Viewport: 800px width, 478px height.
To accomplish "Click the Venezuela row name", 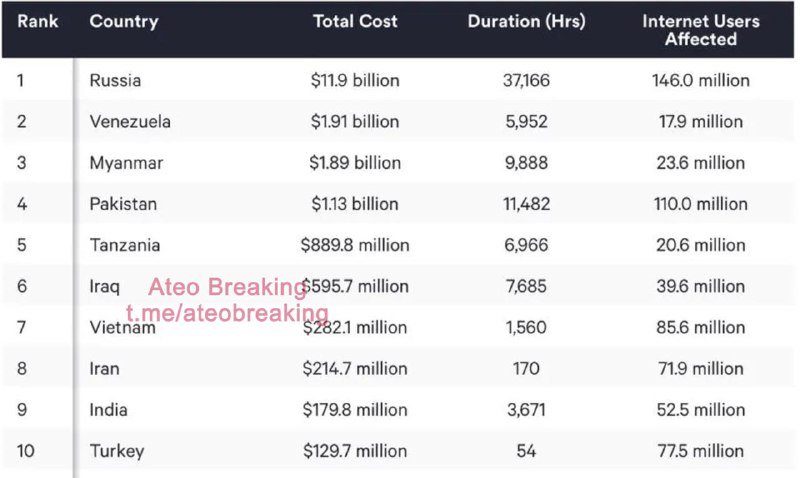I will [130, 122].
